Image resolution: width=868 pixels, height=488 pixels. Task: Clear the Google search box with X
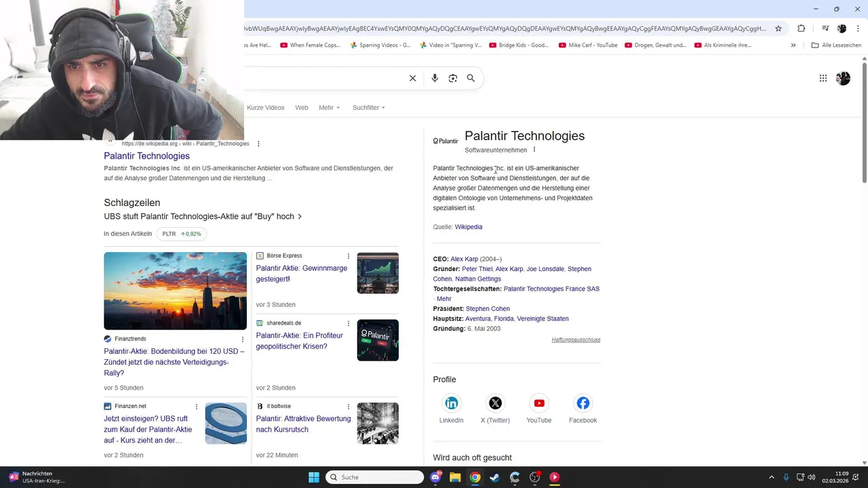pos(412,78)
